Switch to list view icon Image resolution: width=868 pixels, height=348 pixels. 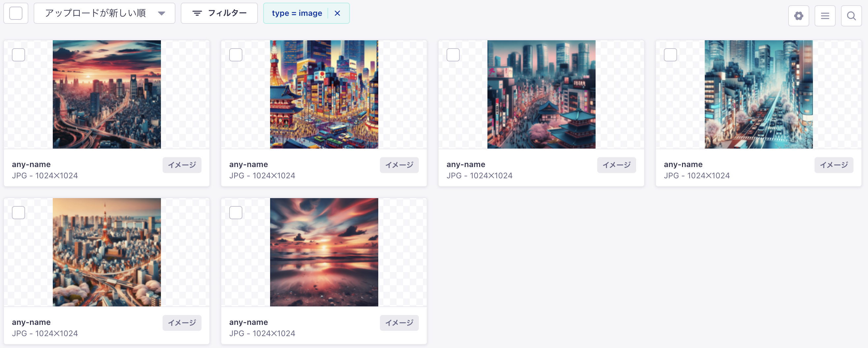[825, 16]
